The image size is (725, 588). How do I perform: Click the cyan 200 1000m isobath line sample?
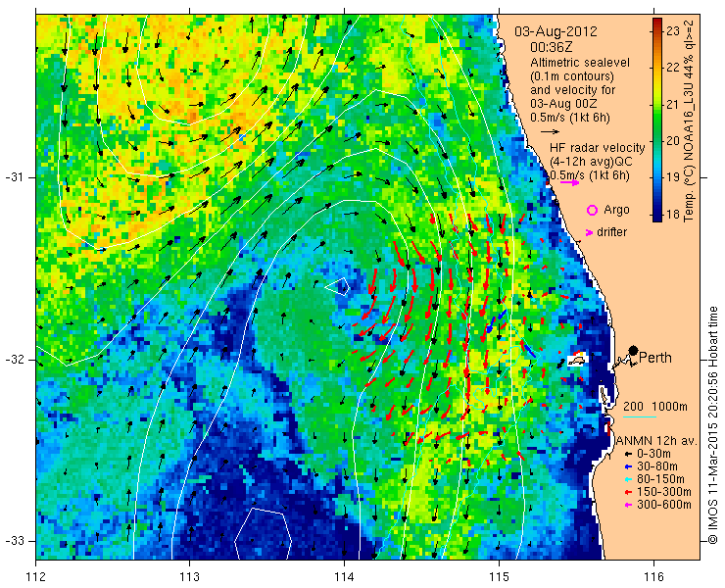click(x=640, y=417)
